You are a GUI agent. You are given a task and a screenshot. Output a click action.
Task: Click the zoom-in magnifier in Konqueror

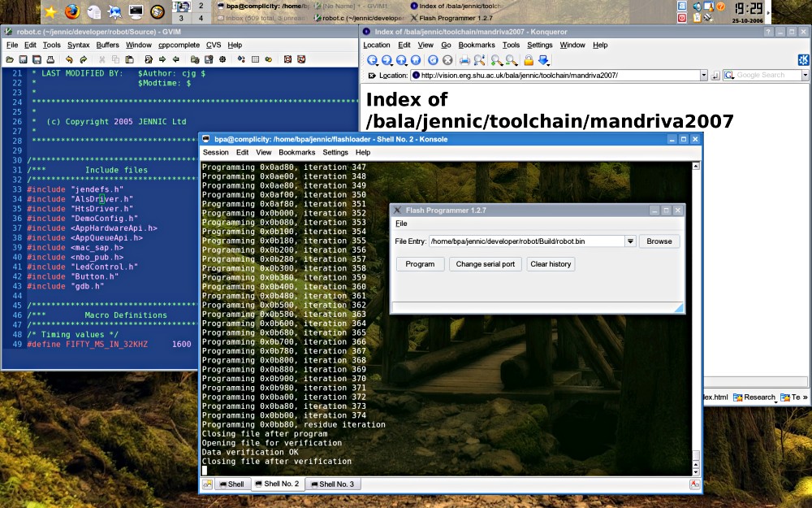pyautogui.click(x=497, y=60)
